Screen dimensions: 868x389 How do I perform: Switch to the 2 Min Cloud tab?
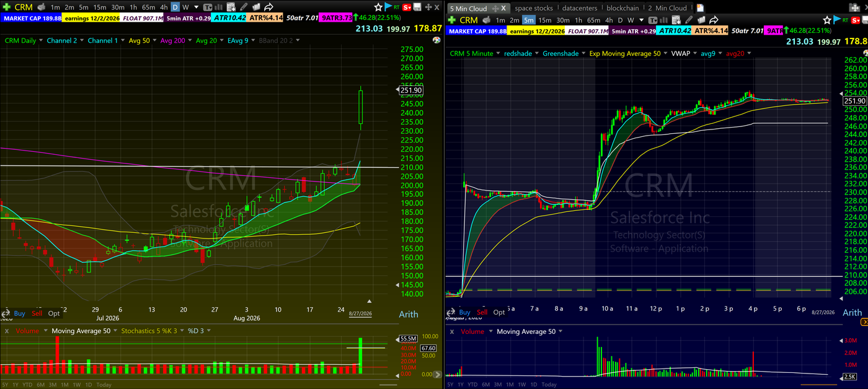668,8
